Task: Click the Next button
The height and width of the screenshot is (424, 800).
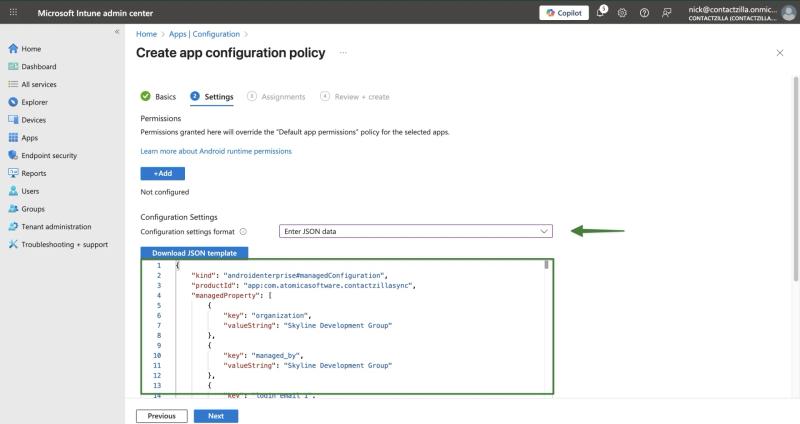Action: [x=216, y=416]
